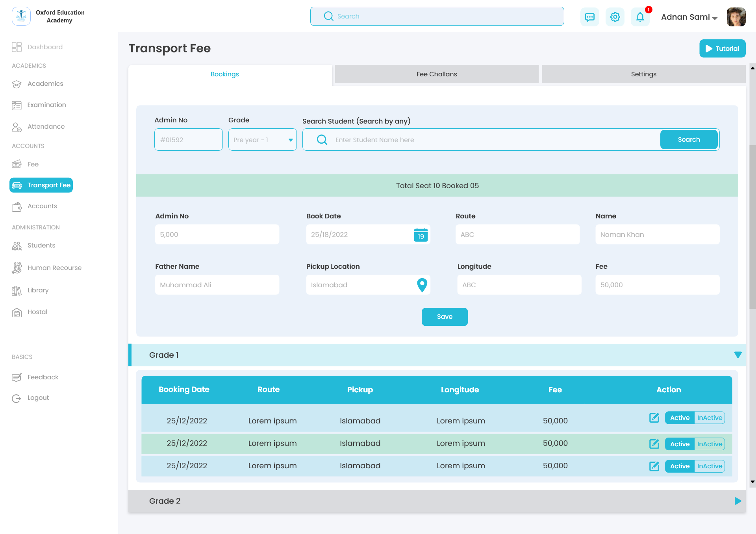
Task: Set second booking row to InActive
Action: [x=710, y=444]
